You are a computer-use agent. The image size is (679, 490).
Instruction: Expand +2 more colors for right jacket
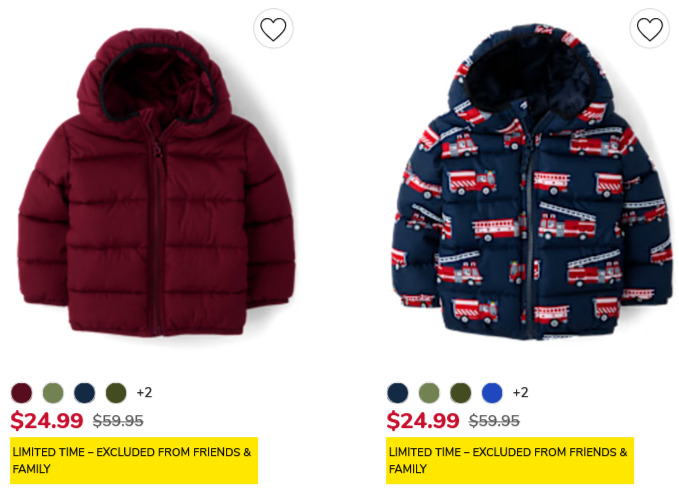(x=521, y=393)
